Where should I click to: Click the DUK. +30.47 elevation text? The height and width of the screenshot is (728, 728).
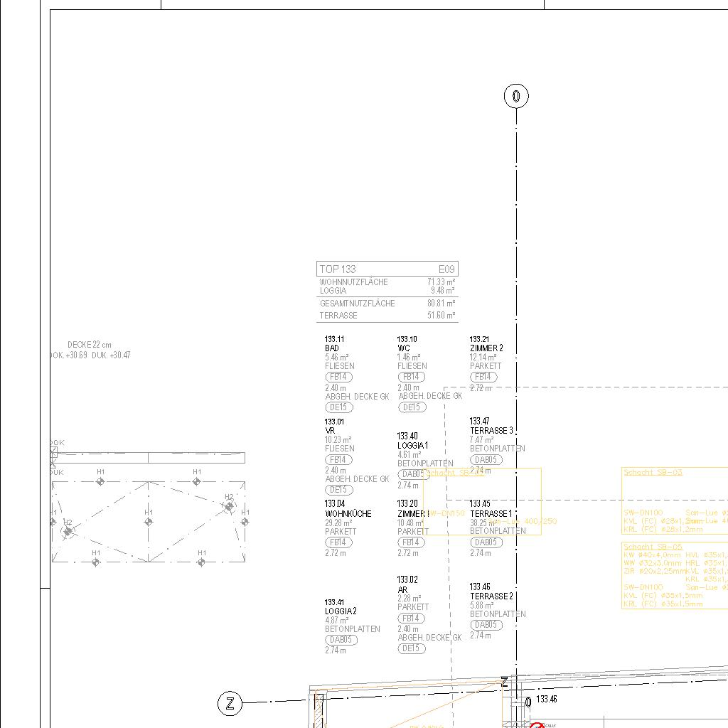click(x=111, y=355)
